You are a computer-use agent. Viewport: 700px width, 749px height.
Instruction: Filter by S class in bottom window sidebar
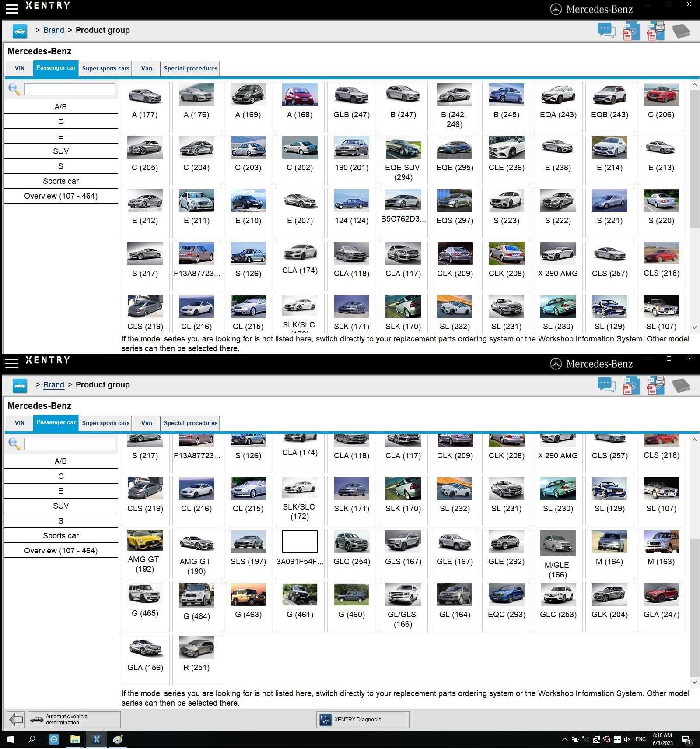61,520
